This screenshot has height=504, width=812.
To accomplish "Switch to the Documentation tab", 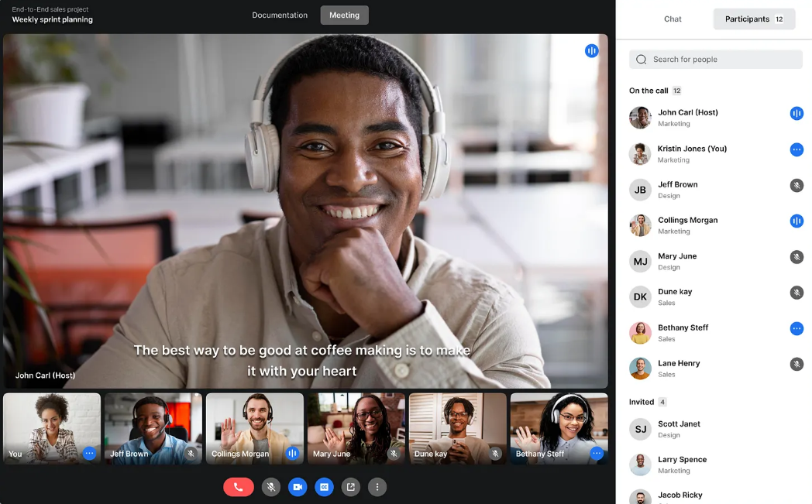I will [x=280, y=15].
